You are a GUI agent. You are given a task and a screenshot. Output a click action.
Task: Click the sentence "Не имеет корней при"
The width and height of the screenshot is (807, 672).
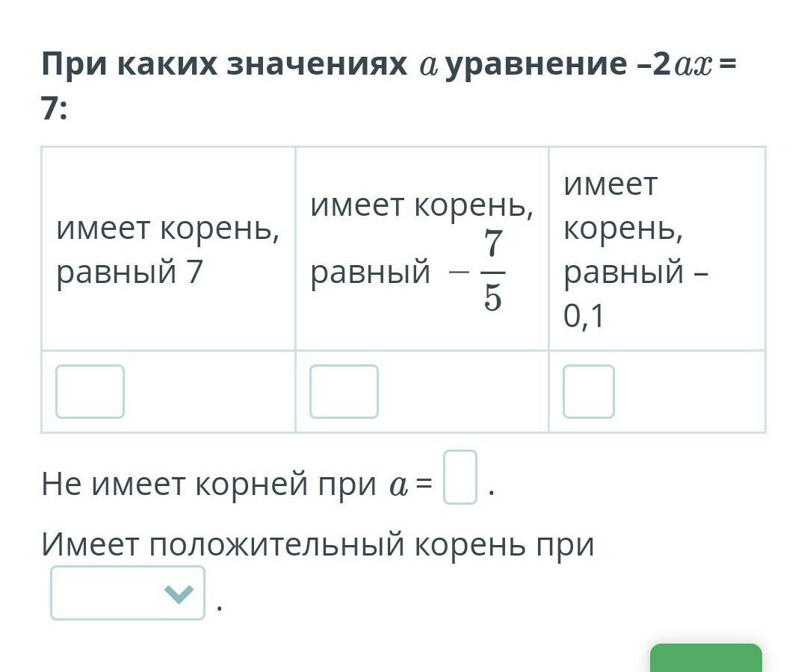(208, 485)
